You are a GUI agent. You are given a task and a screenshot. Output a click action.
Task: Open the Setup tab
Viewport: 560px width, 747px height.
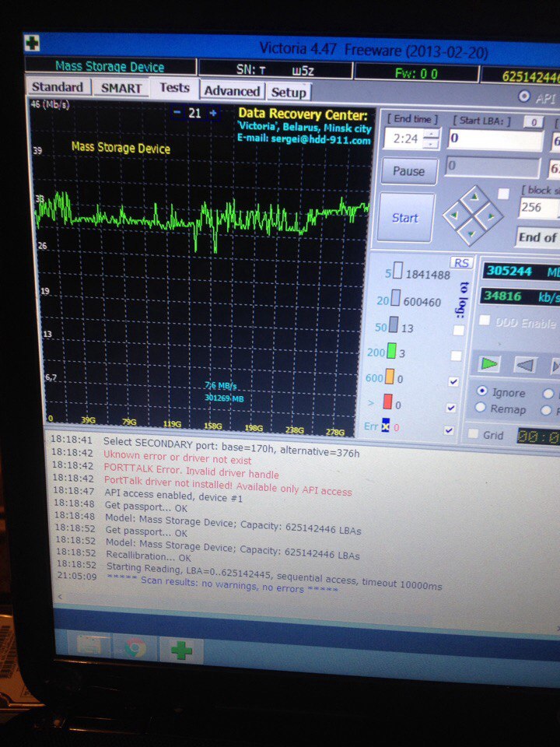pos(288,93)
